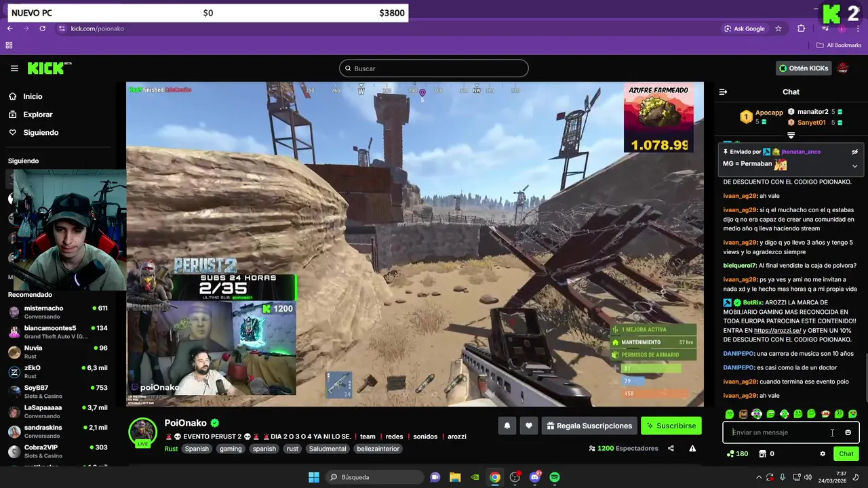Image resolution: width=868 pixels, height=488 pixels.
Task: Open channel points showing 180
Action: (737, 454)
